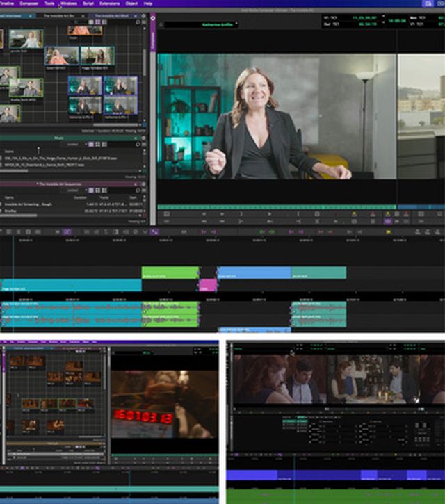Click green trim arrows in timeline toolbar
This screenshot has width=445, height=504.
pos(267,231)
